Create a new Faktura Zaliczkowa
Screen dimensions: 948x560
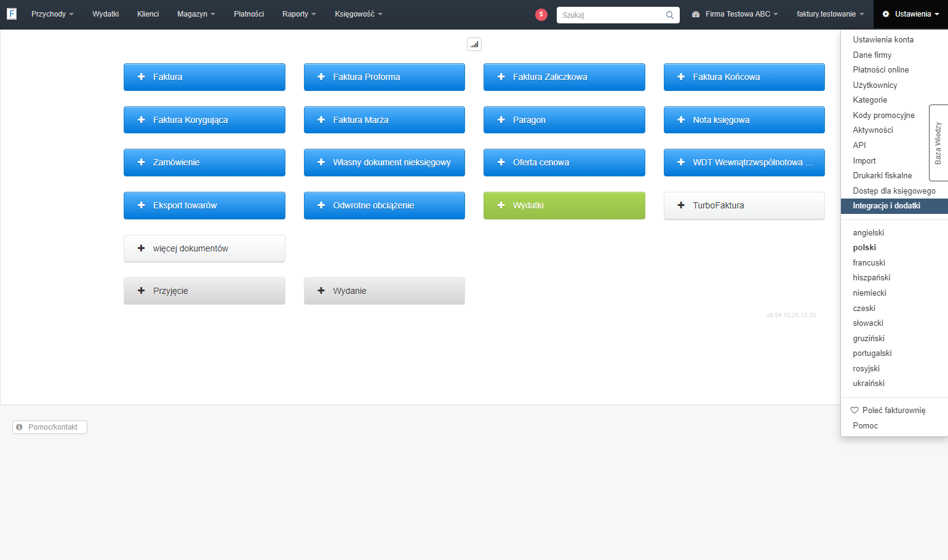click(564, 77)
